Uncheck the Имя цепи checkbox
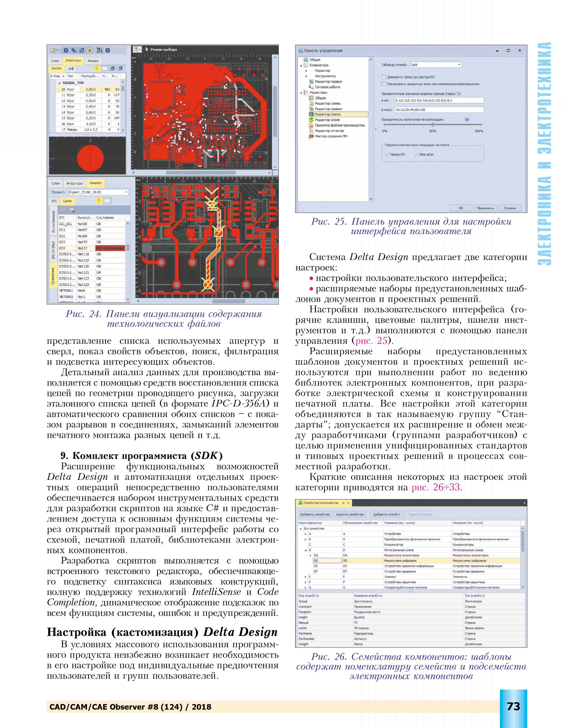Viewport: 563px width, 728px height. point(416,154)
